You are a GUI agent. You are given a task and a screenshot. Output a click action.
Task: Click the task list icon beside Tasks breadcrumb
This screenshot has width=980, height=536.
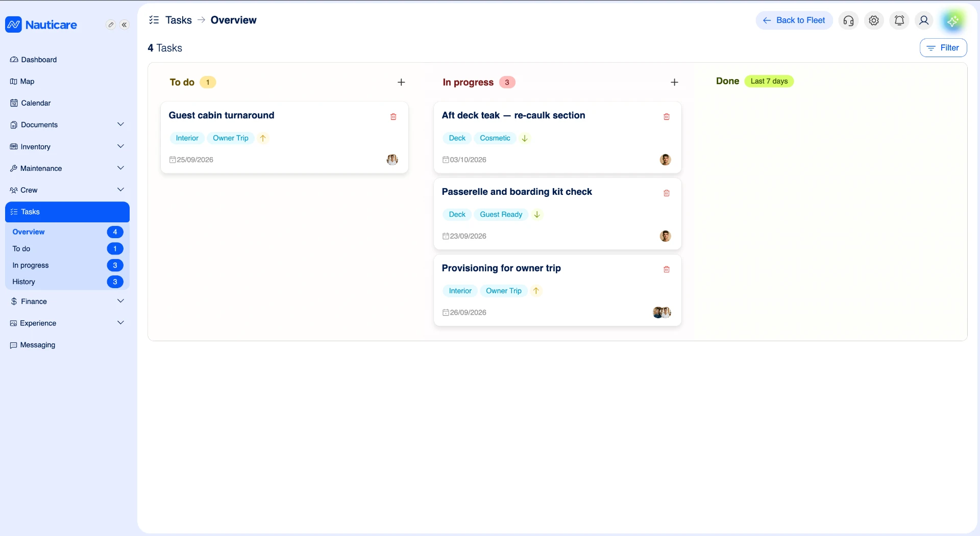154,20
